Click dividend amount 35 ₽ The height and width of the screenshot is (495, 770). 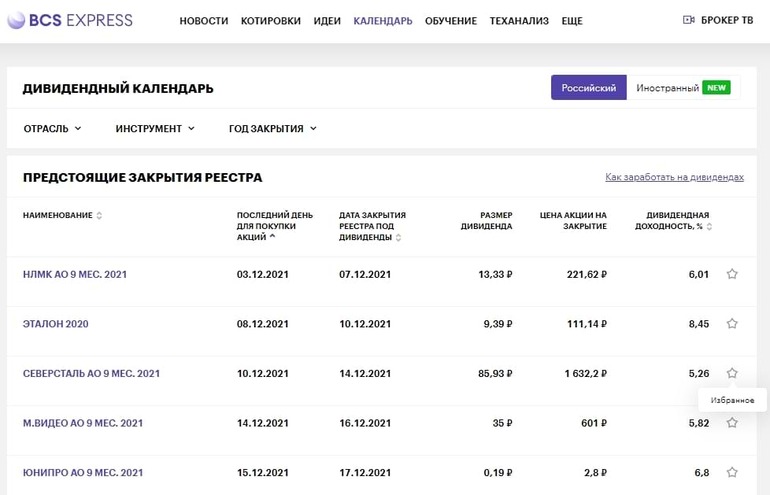pos(502,423)
